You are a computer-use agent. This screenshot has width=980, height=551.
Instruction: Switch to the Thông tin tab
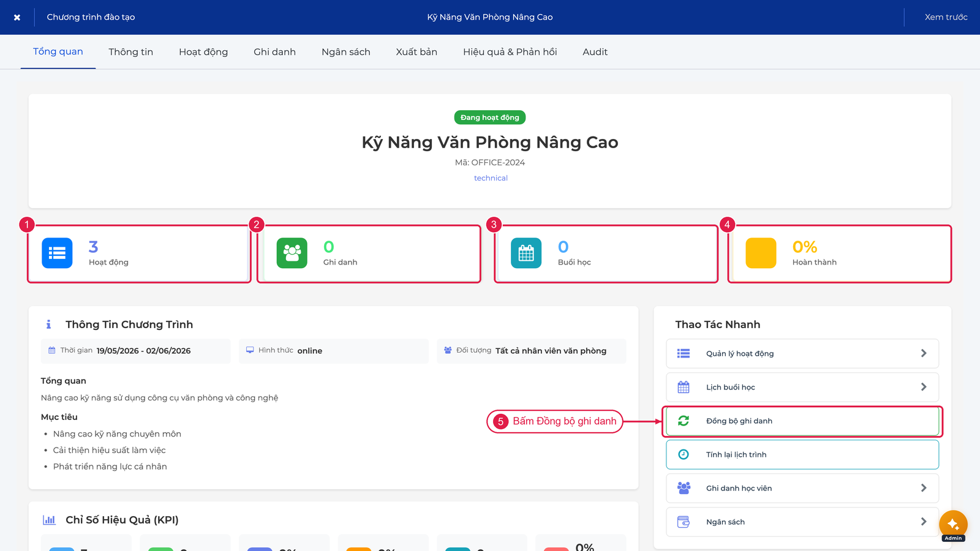click(131, 51)
